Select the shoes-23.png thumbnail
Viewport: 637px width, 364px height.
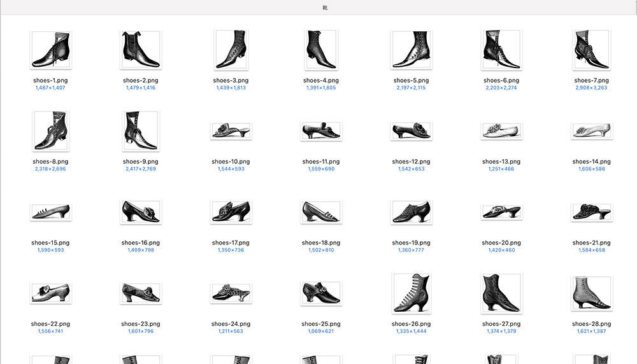(x=141, y=293)
